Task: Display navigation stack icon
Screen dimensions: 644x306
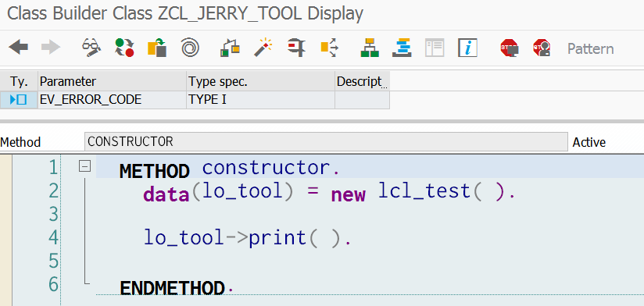Action: pos(402,48)
